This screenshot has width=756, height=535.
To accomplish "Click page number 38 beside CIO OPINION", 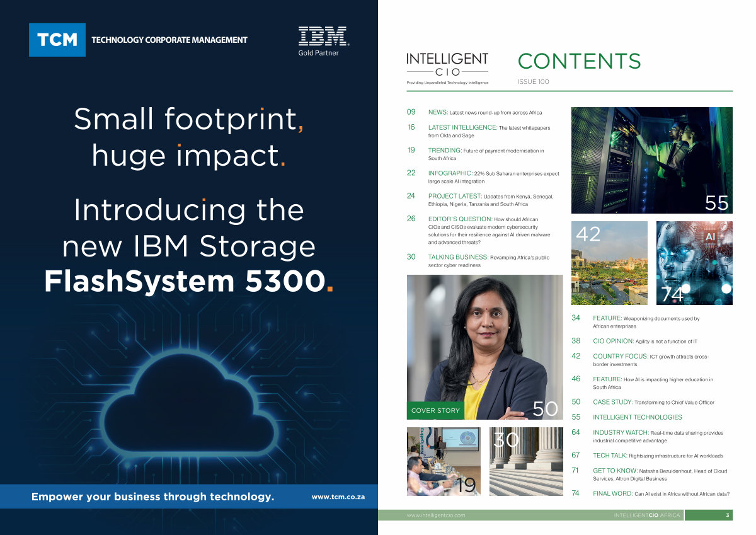I will pos(576,340).
